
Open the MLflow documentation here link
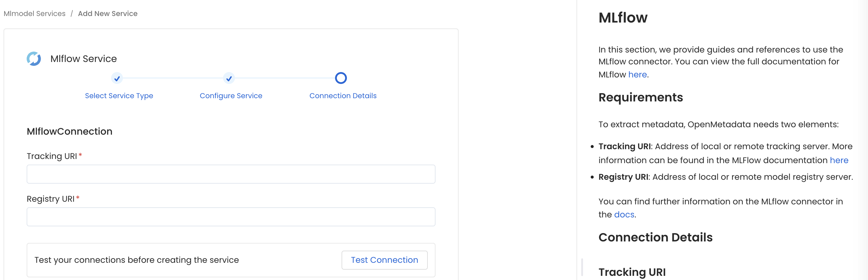(637, 74)
